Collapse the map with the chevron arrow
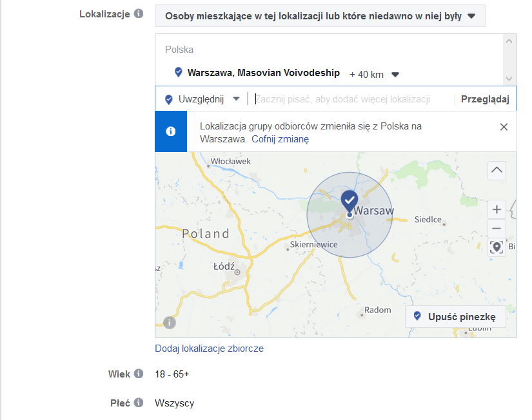Image resolution: width=532 pixels, height=420 pixels. 497,170
